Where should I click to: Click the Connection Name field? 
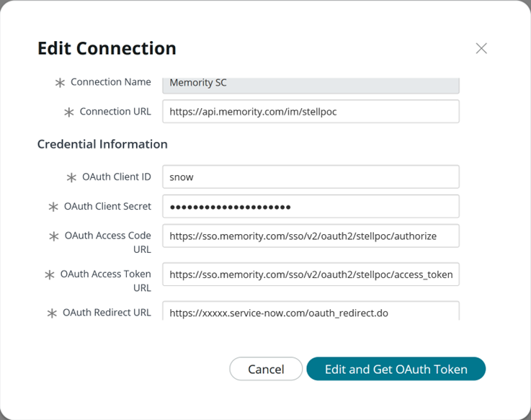tap(311, 84)
